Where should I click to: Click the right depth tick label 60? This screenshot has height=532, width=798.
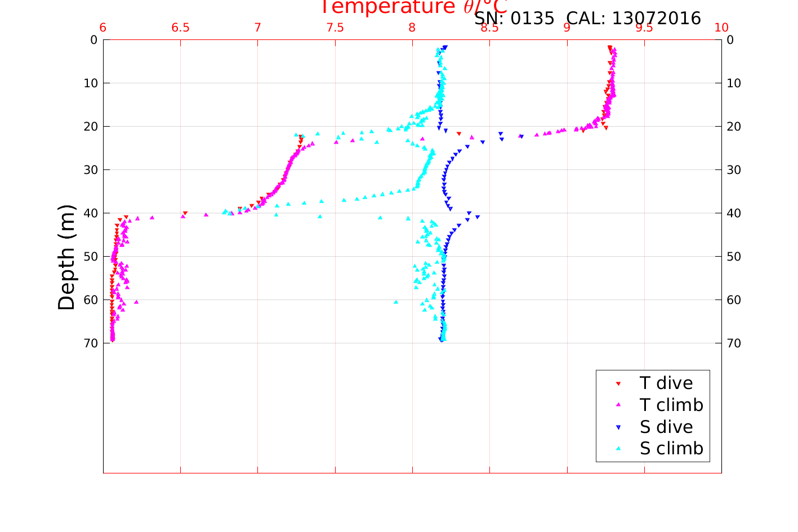pyautogui.click(x=734, y=299)
